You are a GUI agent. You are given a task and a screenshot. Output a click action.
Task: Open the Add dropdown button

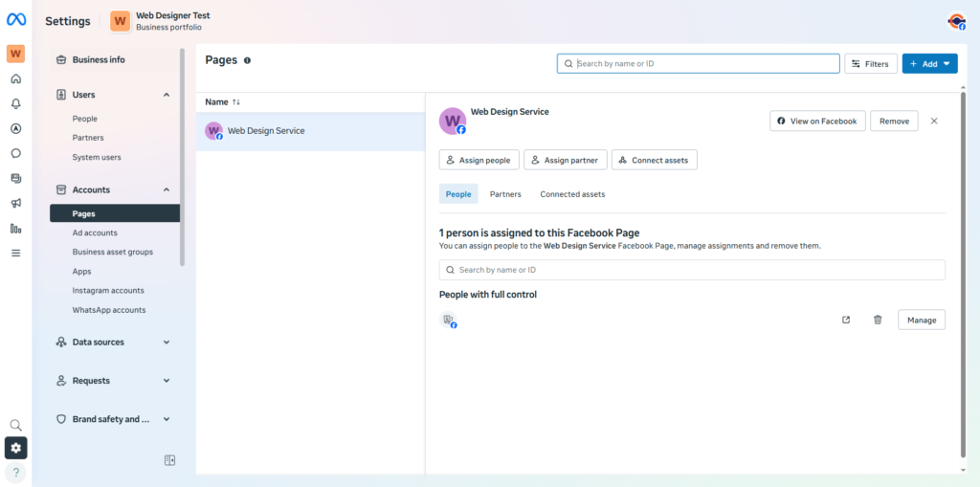pos(929,64)
